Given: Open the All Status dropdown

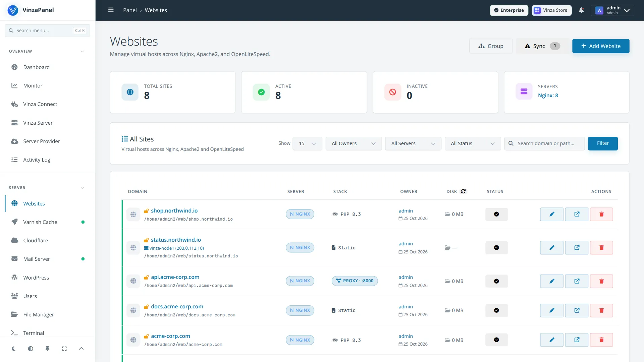Looking at the screenshot, I should [473, 143].
